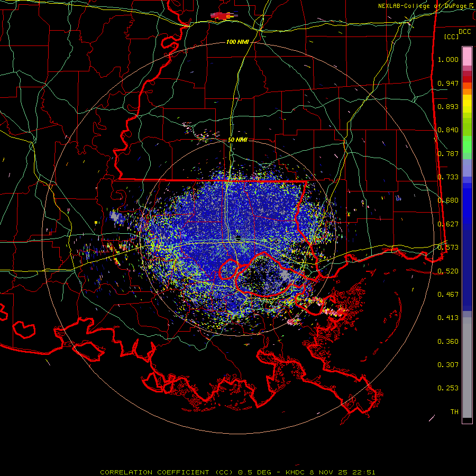Click the [CC] unit label

[451, 36]
